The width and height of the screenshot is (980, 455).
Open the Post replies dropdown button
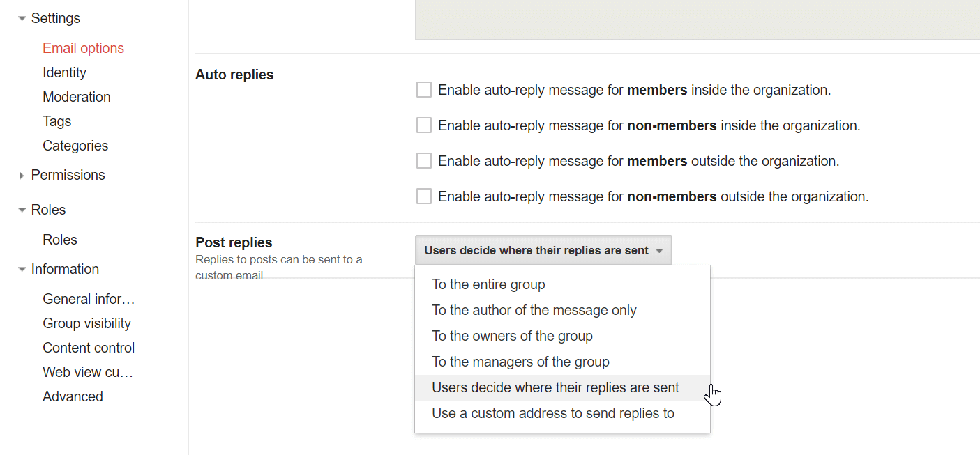click(x=543, y=250)
